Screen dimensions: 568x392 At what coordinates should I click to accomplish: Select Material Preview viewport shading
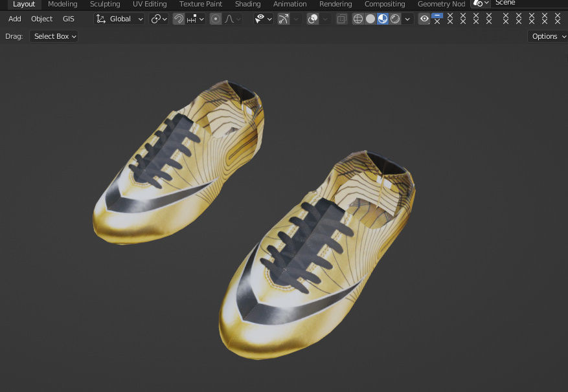click(x=383, y=19)
